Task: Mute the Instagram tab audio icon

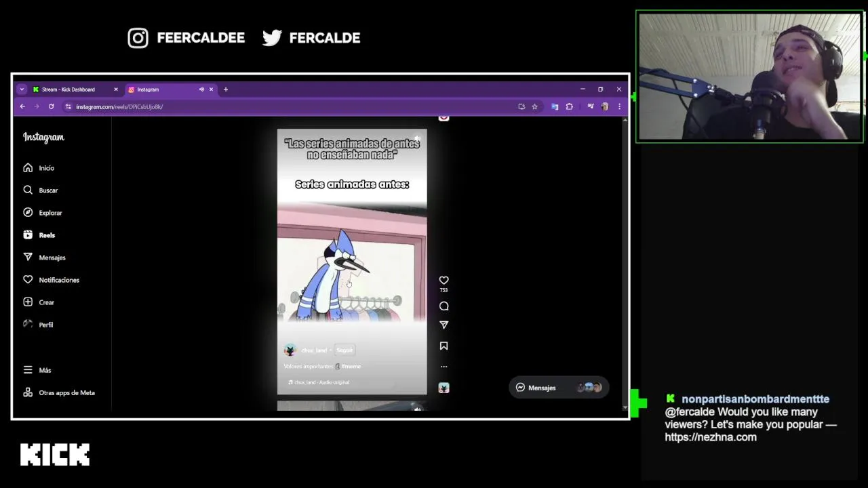Action: [x=201, y=89]
